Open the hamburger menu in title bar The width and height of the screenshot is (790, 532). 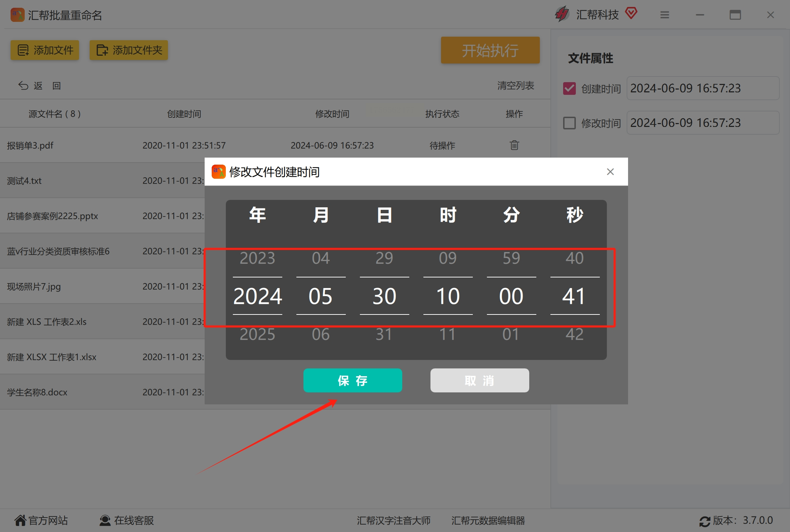pyautogui.click(x=665, y=15)
